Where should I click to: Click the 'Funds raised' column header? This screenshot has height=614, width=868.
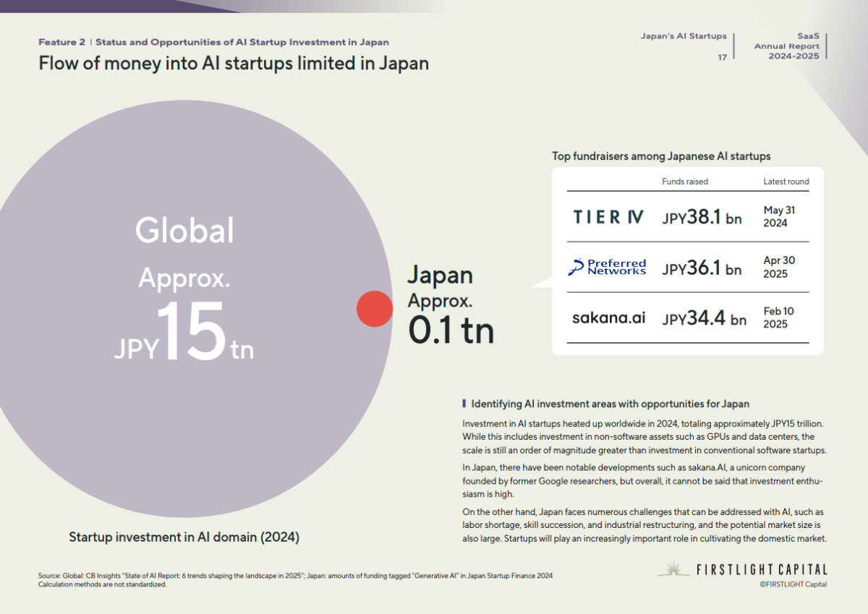pos(685,182)
